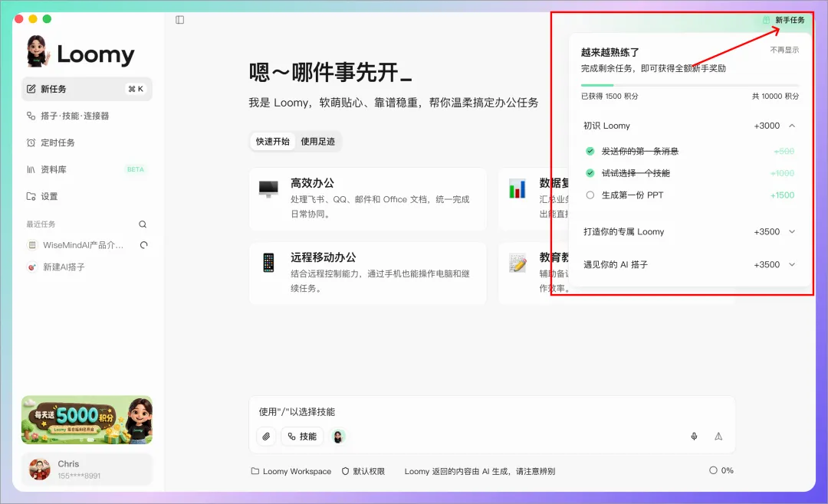Click the loading spinner icon next to WiseMindAI task
Screen dimensions: 828x504
click(143, 245)
